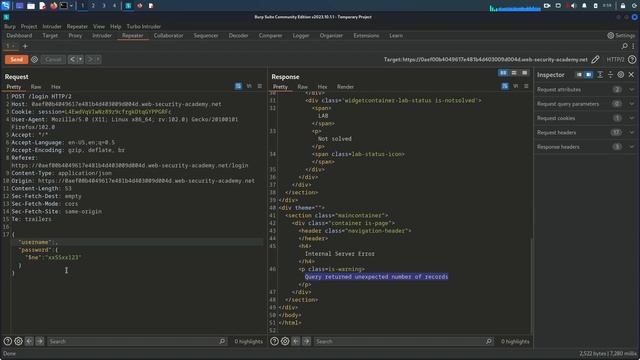This screenshot has width=640, height=360.
Task: Click request search next match arrow
Action: point(40,341)
